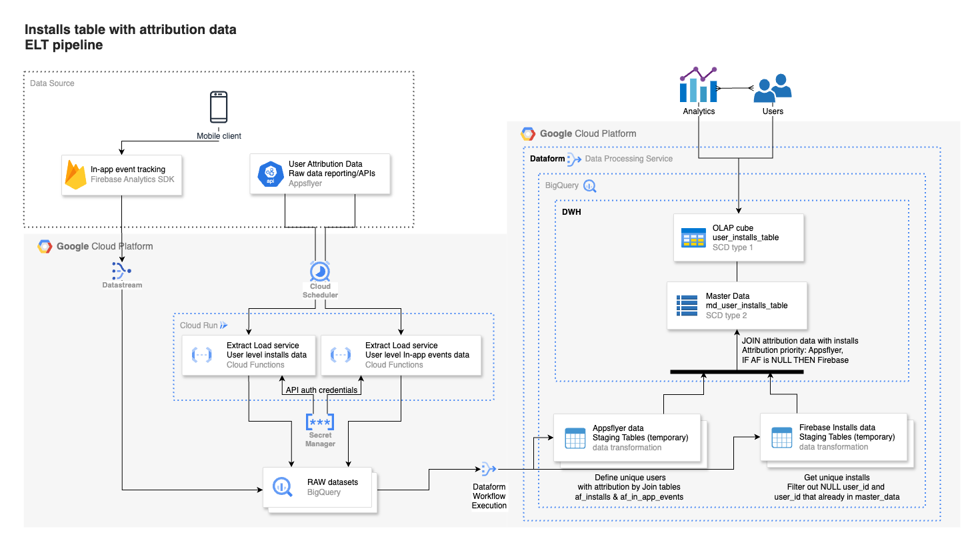Click the Analytics bar chart icon
Image resolution: width=980 pixels, height=547 pixels.
tap(698, 85)
